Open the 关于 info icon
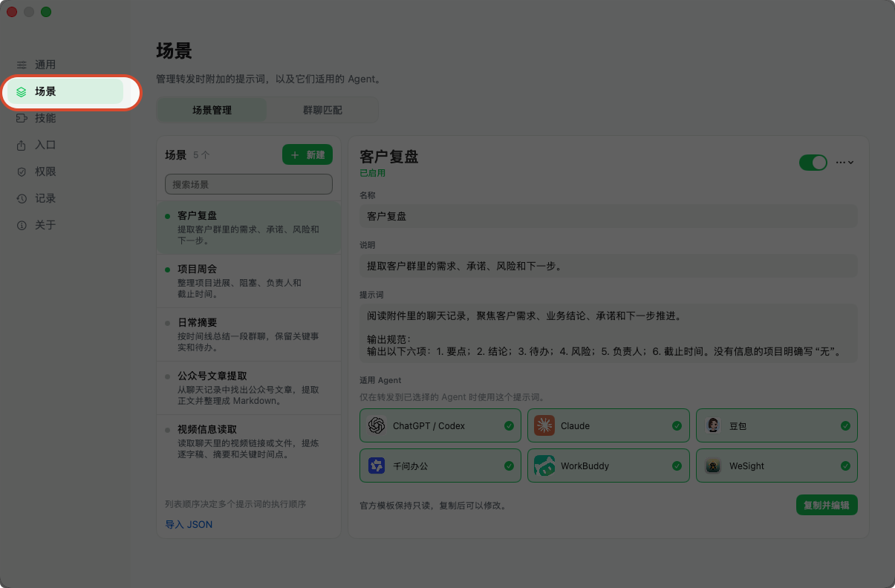This screenshot has height=588, width=895. click(x=22, y=226)
